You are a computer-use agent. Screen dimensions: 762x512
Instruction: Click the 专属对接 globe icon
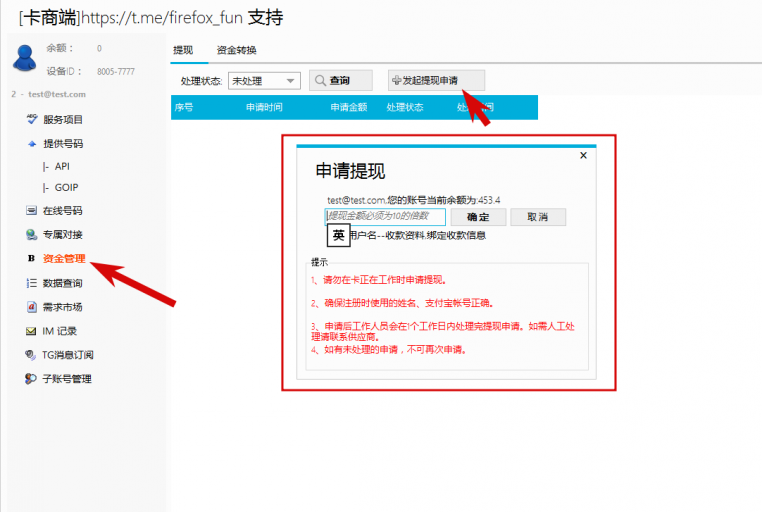(31, 235)
